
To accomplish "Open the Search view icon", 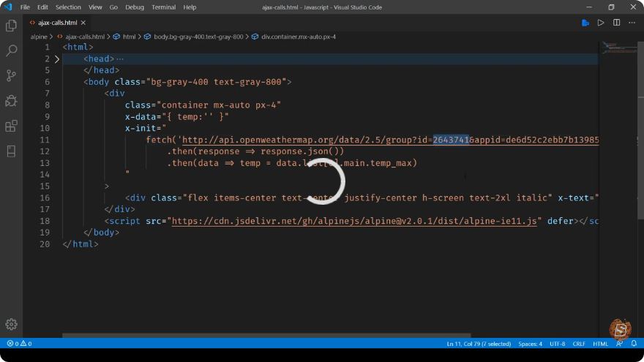I will point(11,50).
